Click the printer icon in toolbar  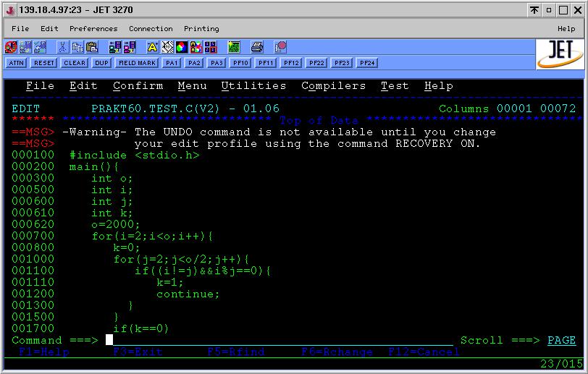point(256,47)
